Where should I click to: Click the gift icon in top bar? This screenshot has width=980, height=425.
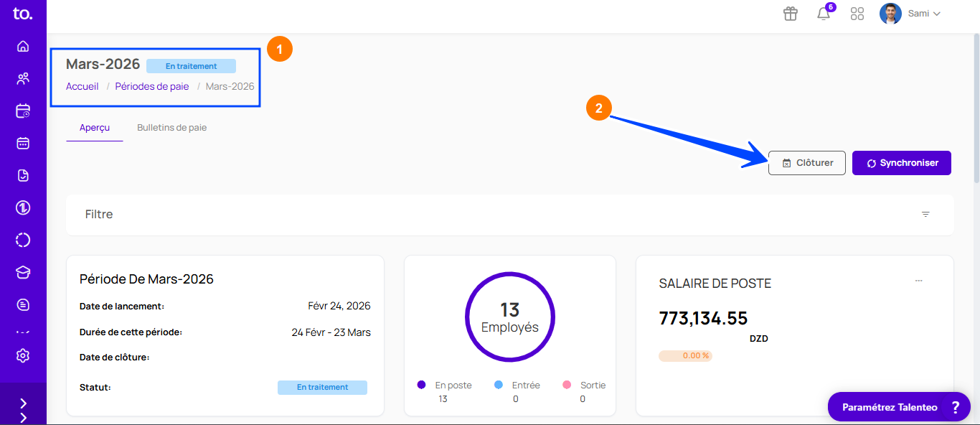790,14
